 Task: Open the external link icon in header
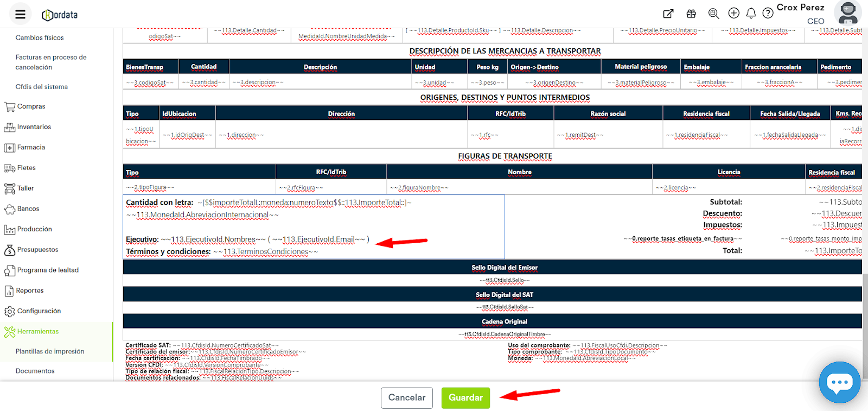(668, 14)
